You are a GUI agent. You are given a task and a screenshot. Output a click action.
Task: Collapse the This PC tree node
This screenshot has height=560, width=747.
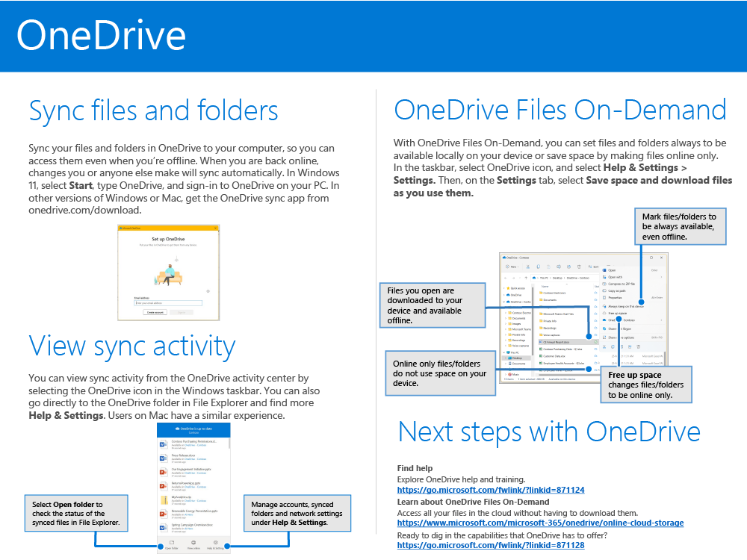[504, 352]
